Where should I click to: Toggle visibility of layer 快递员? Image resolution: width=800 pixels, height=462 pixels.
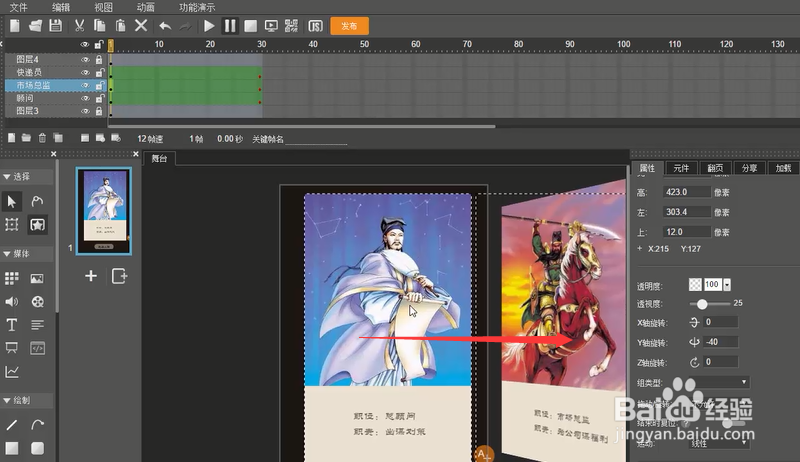pyautogui.click(x=85, y=72)
